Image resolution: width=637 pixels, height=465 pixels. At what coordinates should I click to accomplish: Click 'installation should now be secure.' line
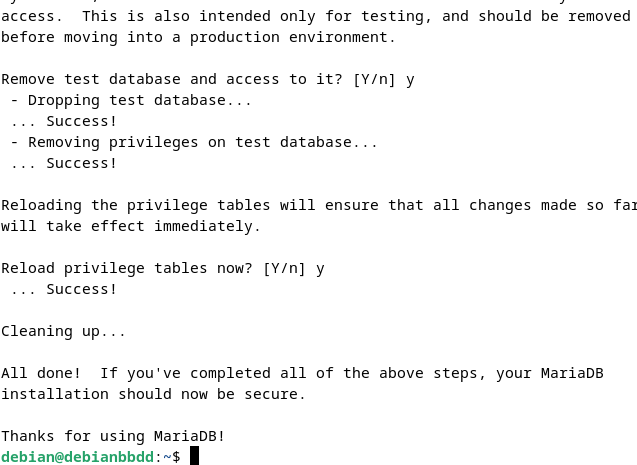pos(153,394)
